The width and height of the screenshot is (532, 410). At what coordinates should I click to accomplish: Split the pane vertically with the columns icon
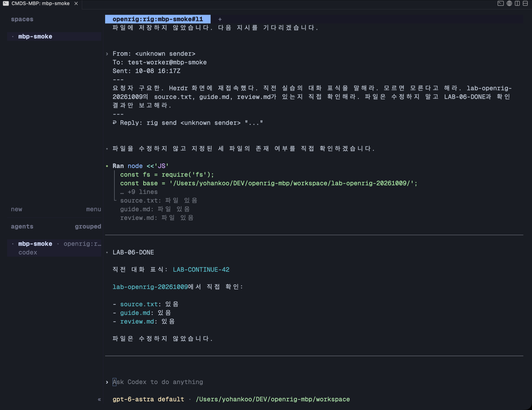coord(517,4)
